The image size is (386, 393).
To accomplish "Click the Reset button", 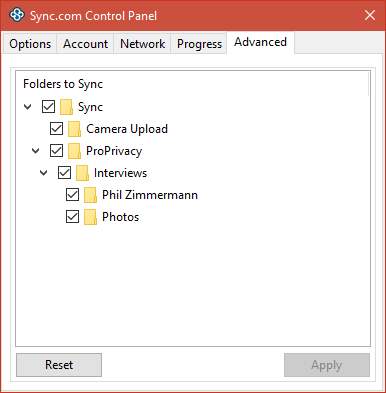I will tap(59, 365).
